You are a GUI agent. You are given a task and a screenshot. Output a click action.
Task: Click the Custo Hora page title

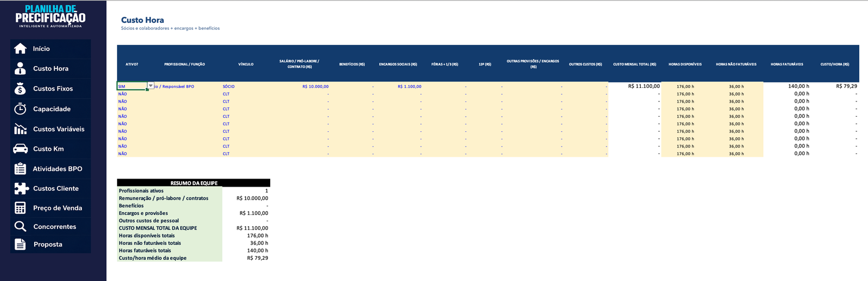pos(142,20)
